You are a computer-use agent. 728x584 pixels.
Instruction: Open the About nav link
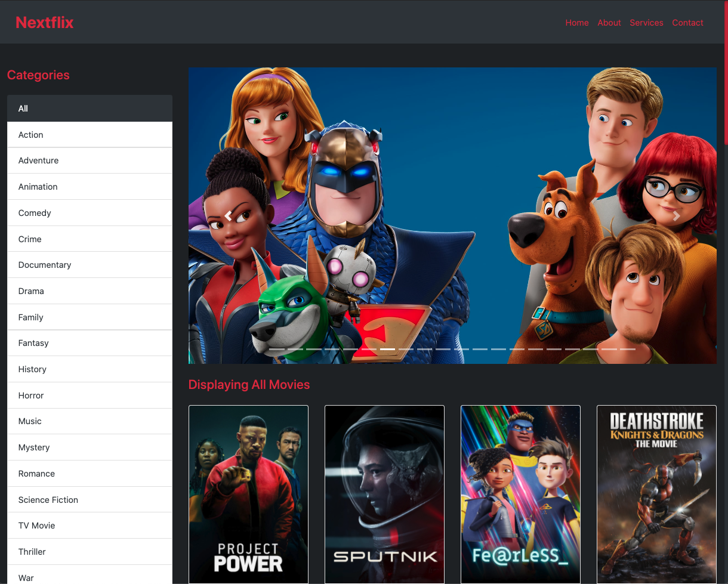pyautogui.click(x=609, y=23)
